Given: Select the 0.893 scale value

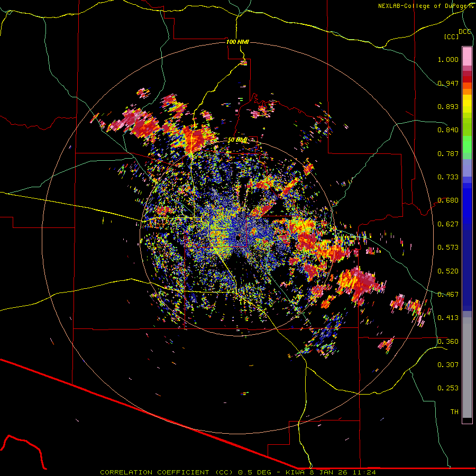Looking at the screenshot, I should pos(448,106).
